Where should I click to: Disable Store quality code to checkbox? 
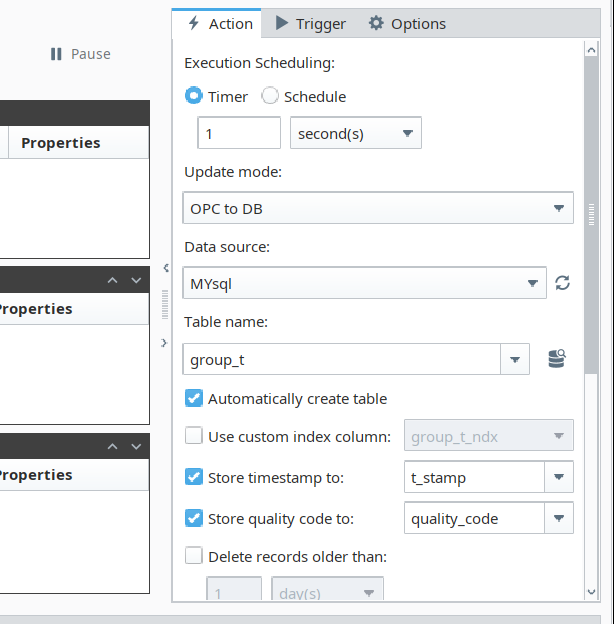tap(195, 519)
